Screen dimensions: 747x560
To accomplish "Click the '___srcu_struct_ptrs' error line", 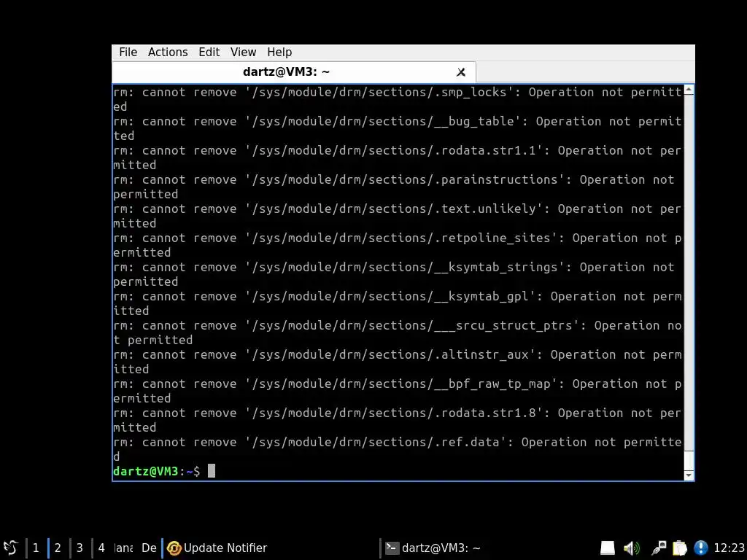I will [398, 332].
